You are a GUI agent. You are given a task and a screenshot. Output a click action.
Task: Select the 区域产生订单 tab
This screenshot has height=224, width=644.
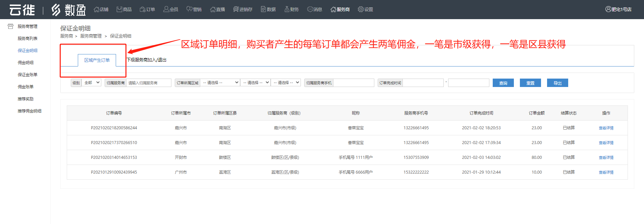(x=97, y=60)
